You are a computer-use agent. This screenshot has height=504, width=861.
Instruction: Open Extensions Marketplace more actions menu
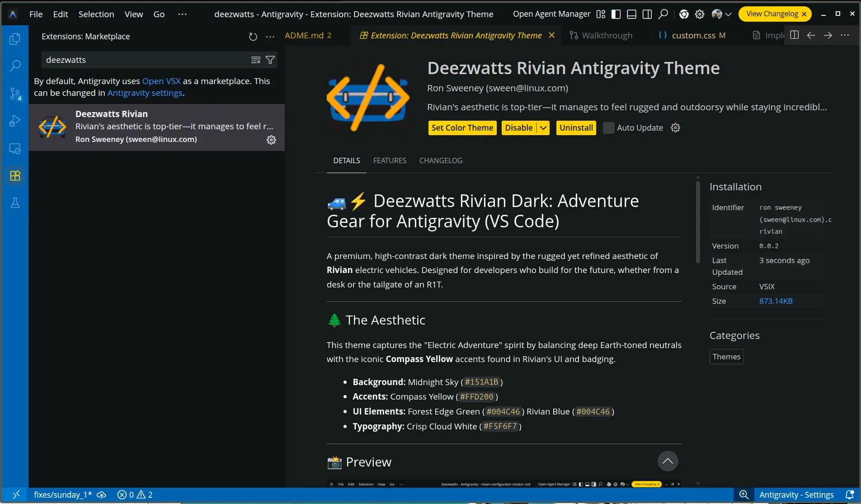pyautogui.click(x=270, y=37)
